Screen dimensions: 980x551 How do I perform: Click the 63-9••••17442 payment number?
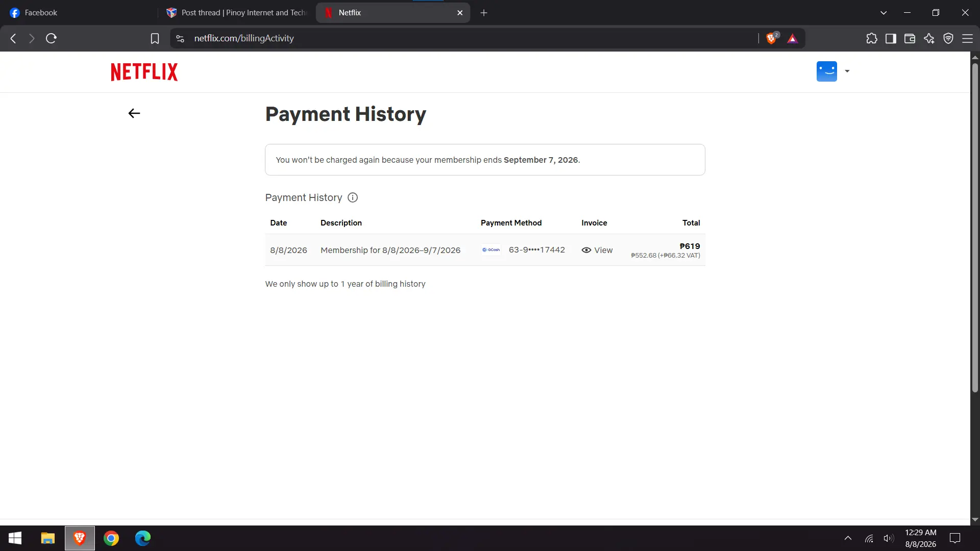point(537,250)
